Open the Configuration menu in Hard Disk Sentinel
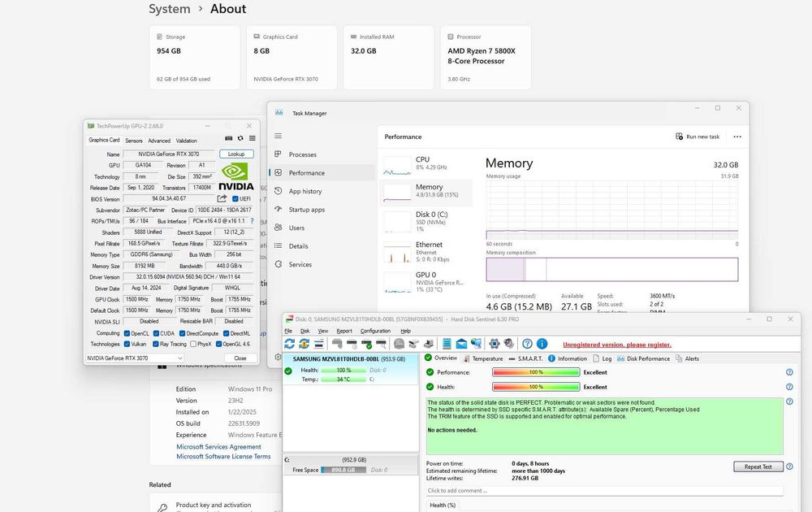 pos(375,331)
